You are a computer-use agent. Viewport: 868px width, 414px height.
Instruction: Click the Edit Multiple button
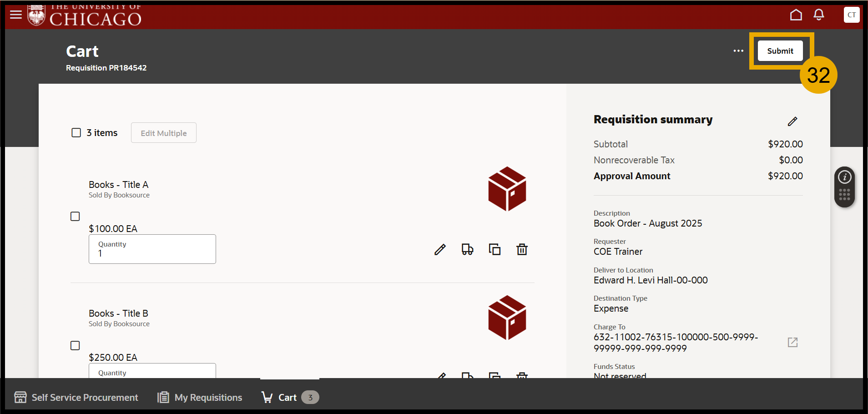164,133
